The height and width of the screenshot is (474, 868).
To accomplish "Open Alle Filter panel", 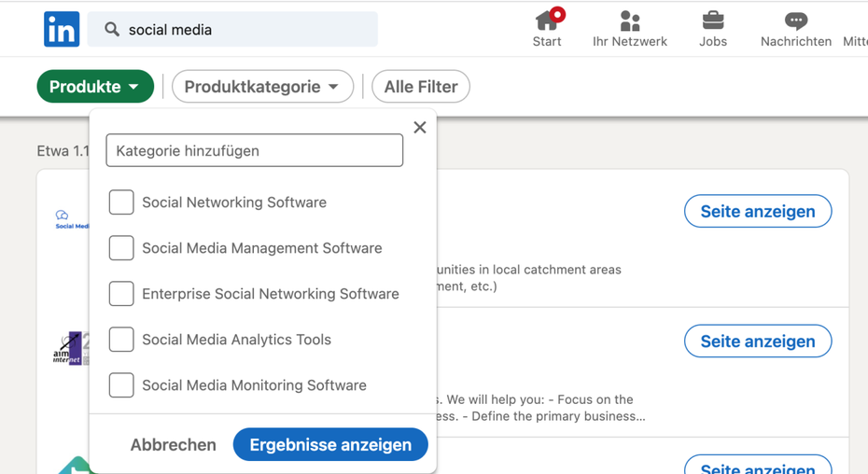I will (x=421, y=87).
